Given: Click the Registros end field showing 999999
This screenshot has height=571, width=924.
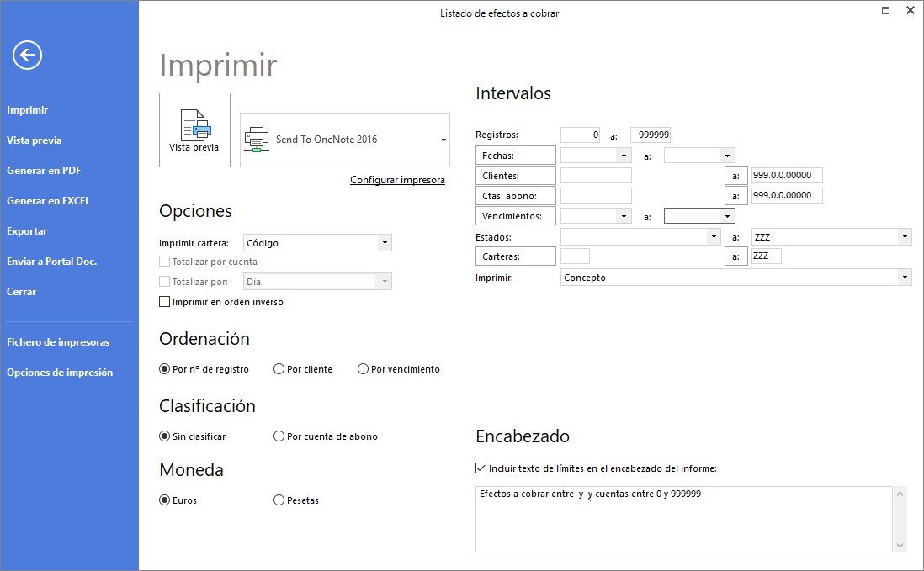Looking at the screenshot, I should coord(650,135).
